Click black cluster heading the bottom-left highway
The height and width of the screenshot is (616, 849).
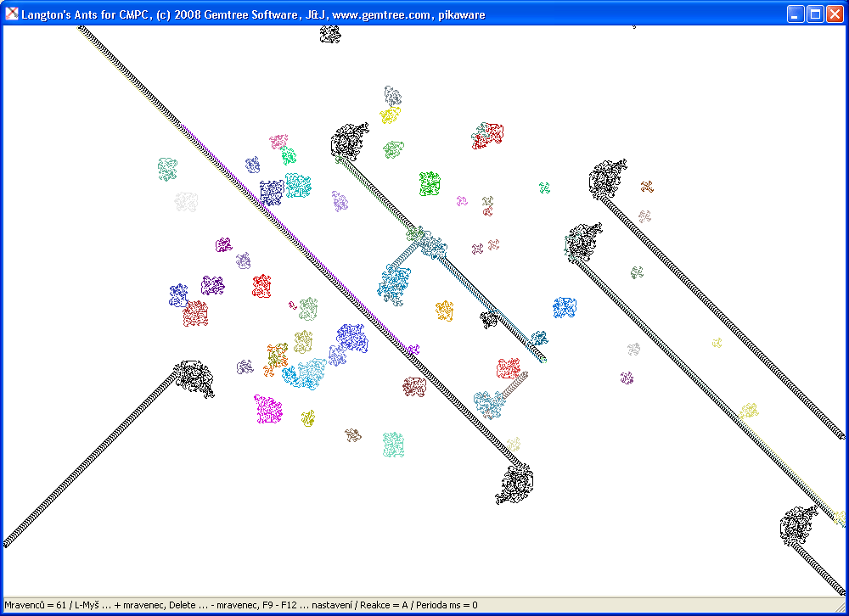pyautogui.click(x=194, y=378)
